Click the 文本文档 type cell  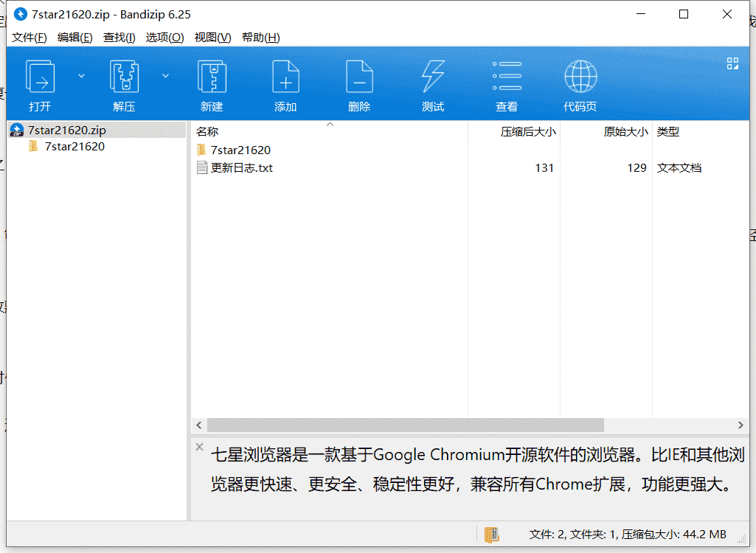pyautogui.click(x=679, y=168)
